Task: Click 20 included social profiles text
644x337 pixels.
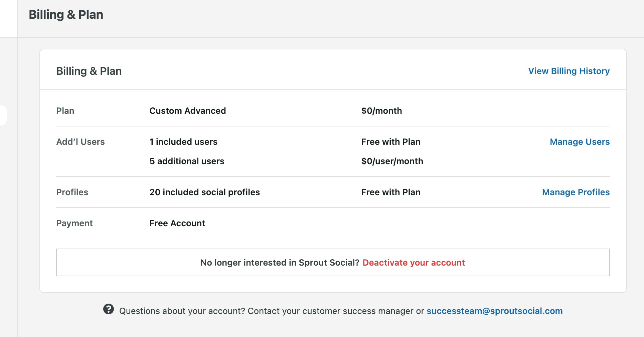Action: [x=204, y=192]
